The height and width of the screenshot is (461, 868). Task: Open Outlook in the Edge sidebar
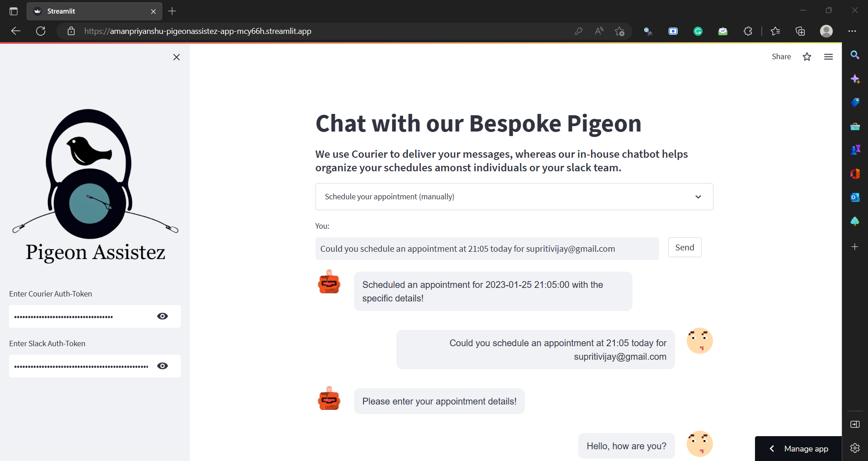click(x=854, y=198)
